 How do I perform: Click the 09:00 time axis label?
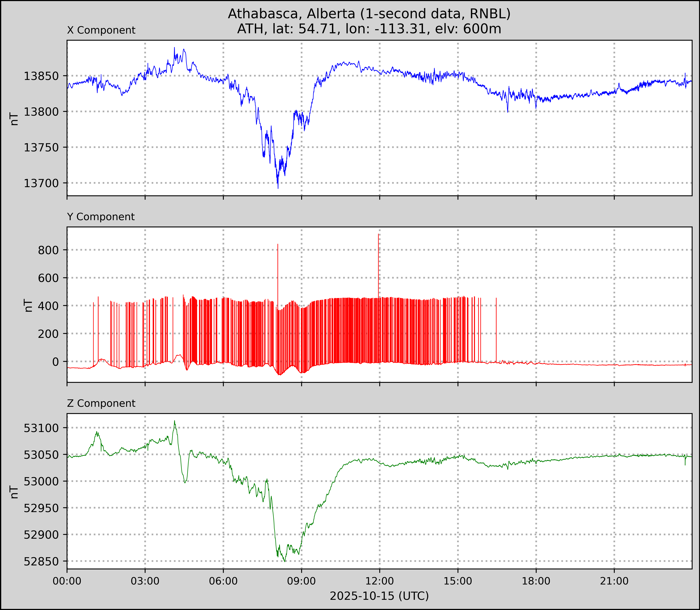(x=301, y=581)
